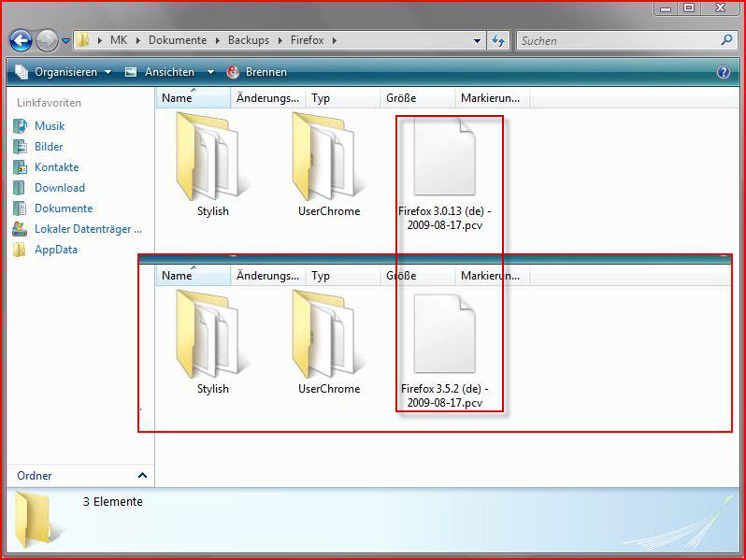Select the upper Stylish folder icon
The image size is (746, 560).
tap(212, 156)
